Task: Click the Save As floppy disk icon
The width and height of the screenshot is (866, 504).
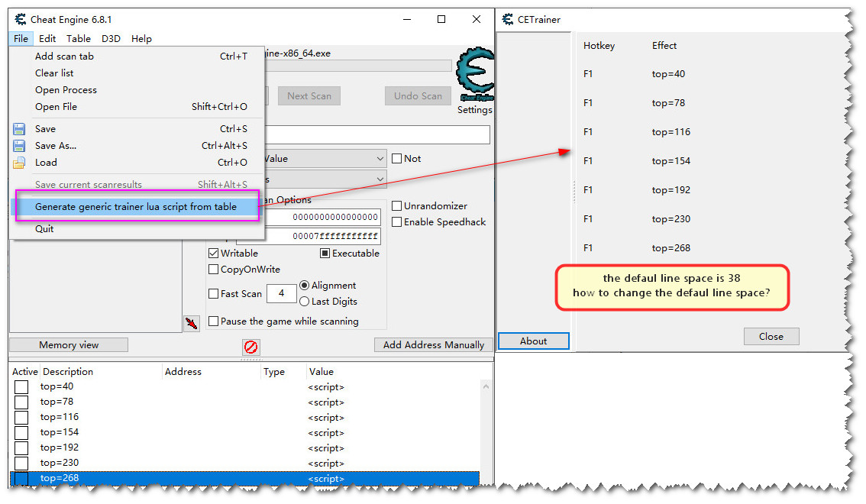Action: coord(19,146)
